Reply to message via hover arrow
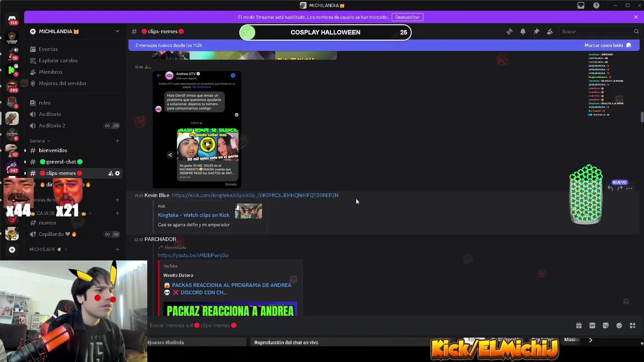644x362 pixels. (x=610, y=189)
